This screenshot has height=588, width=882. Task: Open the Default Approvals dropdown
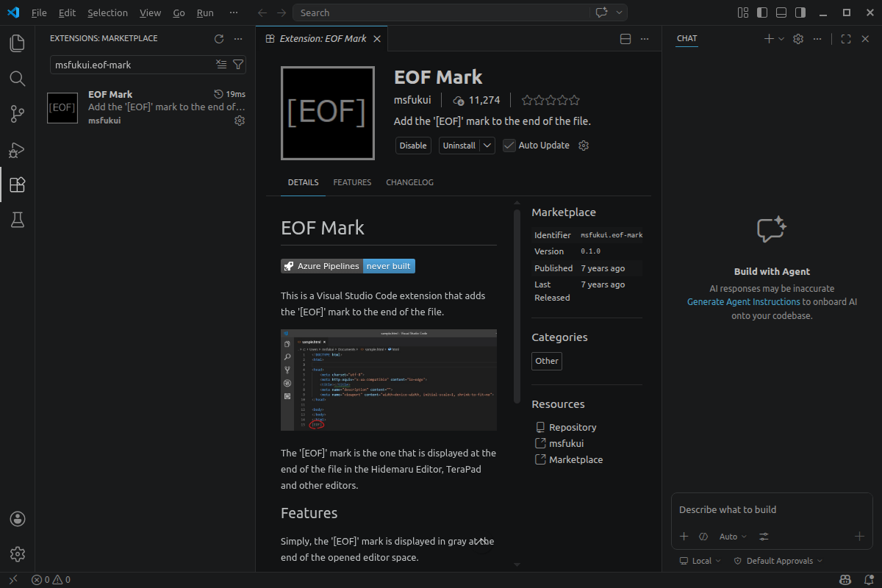coord(778,561)
